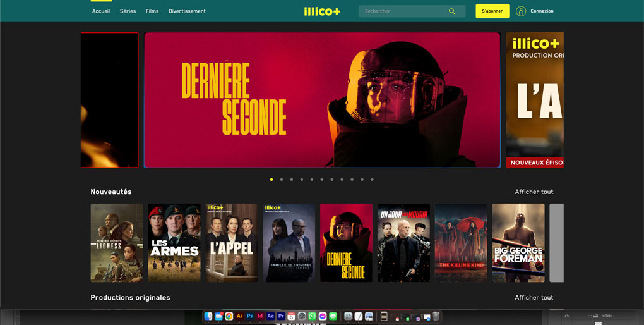
Task: Select the fourth carousel dot
Action: (301, 180)
